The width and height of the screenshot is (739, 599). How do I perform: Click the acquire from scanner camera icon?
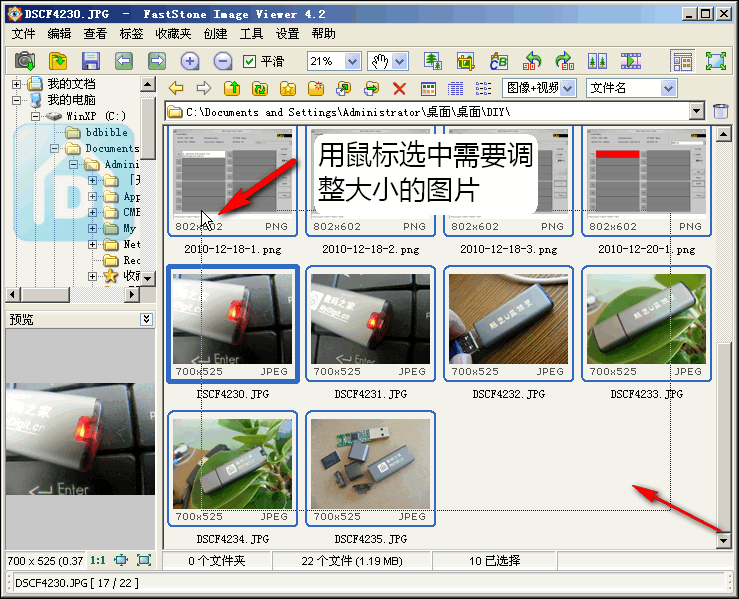25,61
